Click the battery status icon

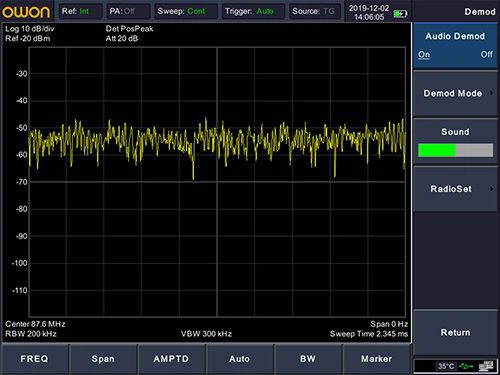click(400, 14)
